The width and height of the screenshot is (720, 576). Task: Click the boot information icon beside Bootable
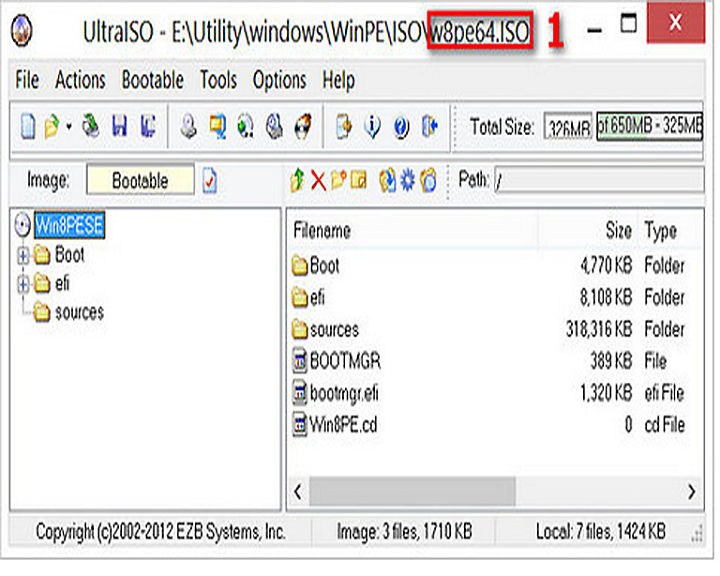[x=210, y=180]
